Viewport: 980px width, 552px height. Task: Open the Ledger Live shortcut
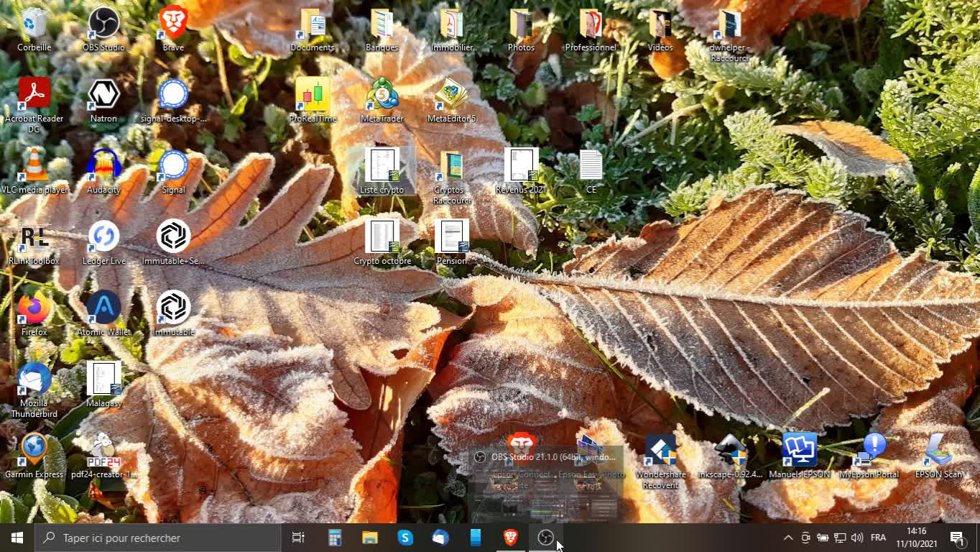coord(103,243)
